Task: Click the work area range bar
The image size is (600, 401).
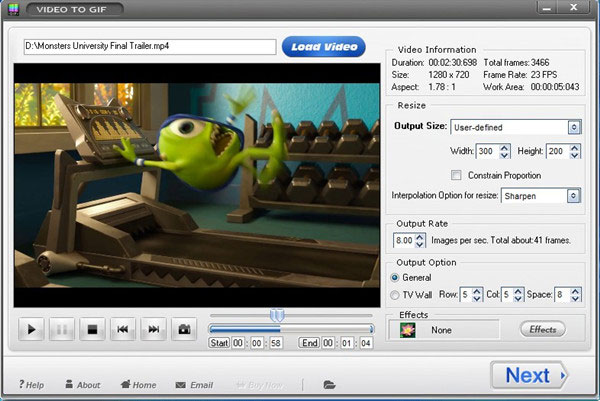Action: tap(291, 329)
